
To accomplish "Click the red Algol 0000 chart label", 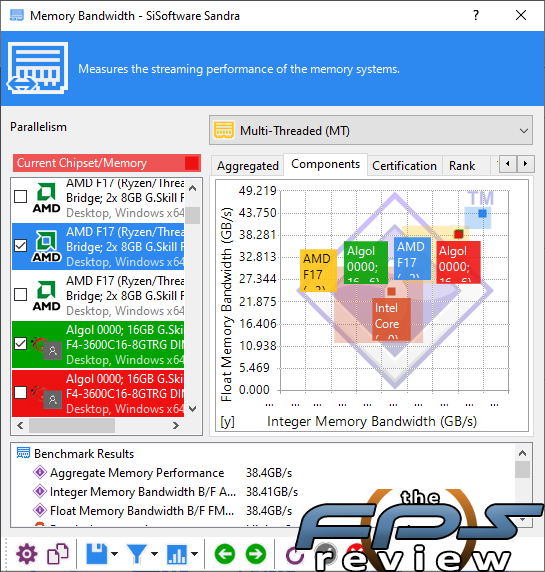I will [x=459, y=262].
